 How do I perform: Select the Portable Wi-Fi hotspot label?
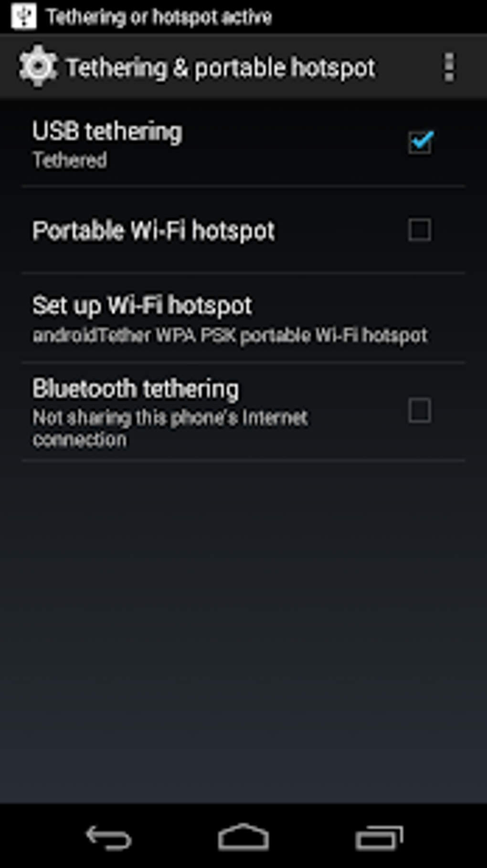pos(153,231)
